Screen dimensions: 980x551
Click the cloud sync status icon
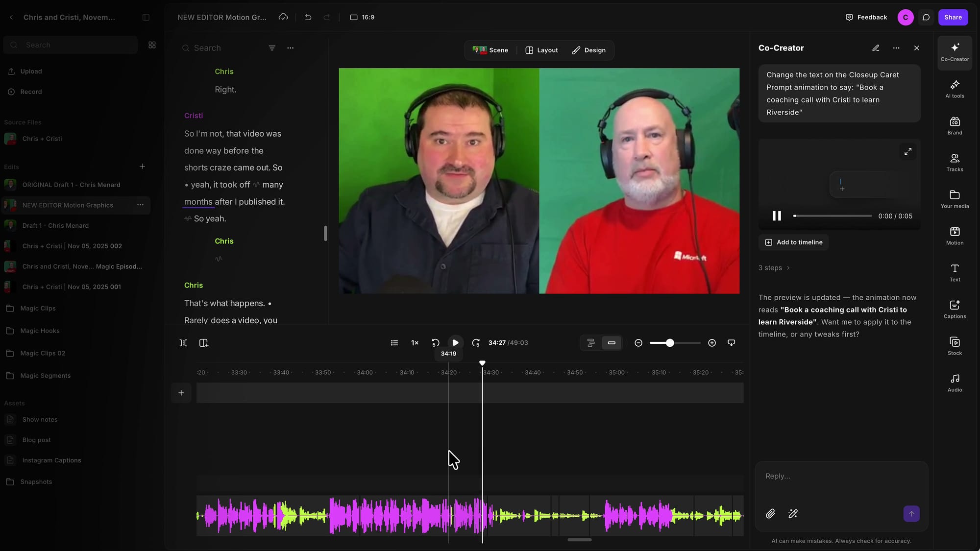[283, 17]
